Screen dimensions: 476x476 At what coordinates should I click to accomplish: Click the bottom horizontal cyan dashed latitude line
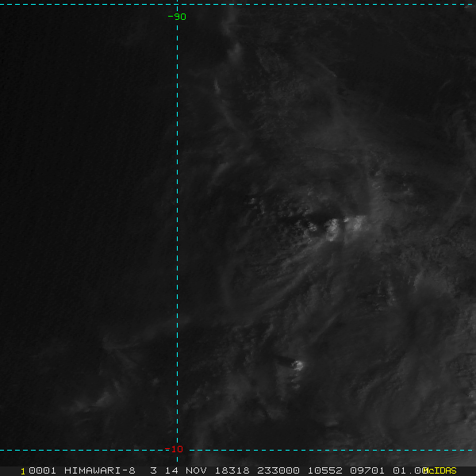point(238,450)
